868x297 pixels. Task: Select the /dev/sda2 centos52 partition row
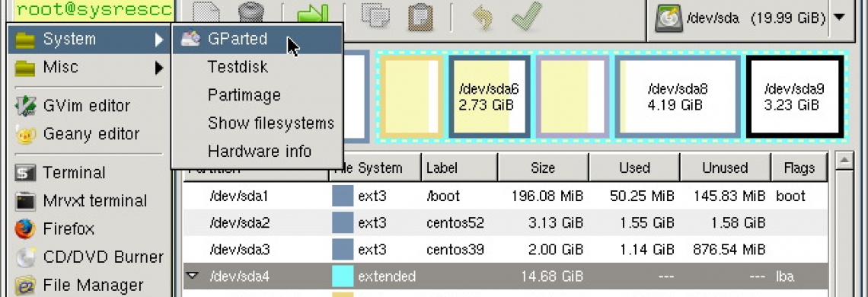pos(506,222)
